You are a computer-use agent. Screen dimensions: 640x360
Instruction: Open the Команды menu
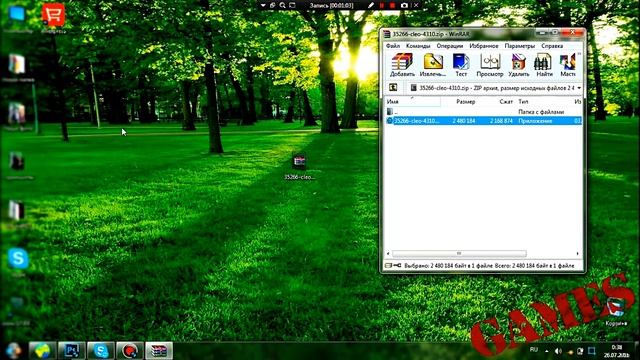click(x=418, y=46)
